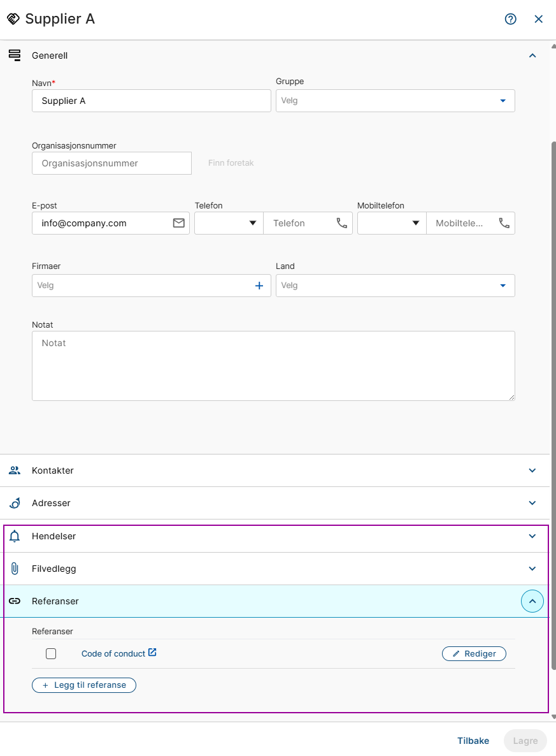Click the envelope icon in E-post field
The image size is (556, 756).
pos(179,222)
